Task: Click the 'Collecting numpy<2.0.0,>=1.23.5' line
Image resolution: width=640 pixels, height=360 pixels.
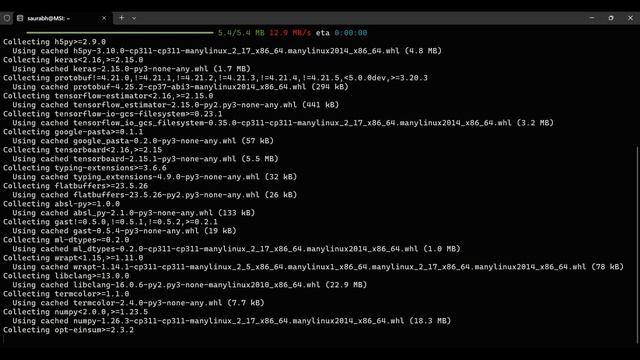Action: (x=76, y=311)
